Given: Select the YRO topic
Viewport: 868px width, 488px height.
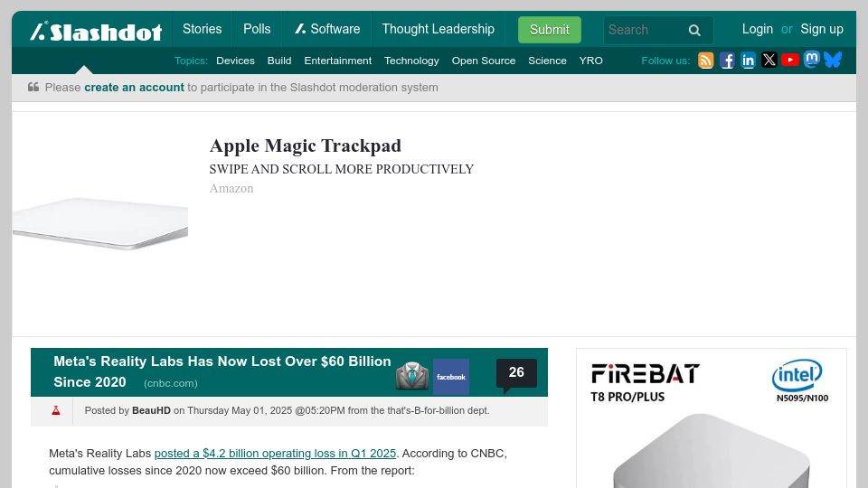Looking at the screenshot, I should pyautogui.click(x=590, y=61).
